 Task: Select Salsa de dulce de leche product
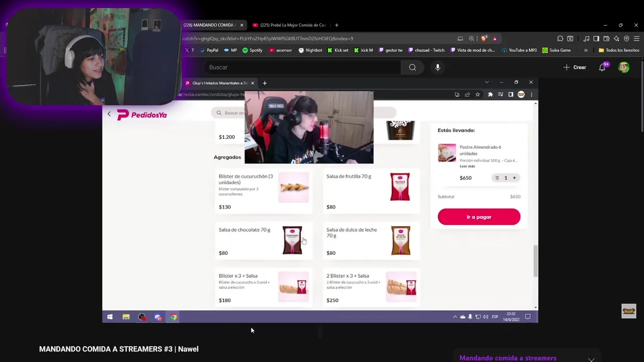tap(371, 240)
